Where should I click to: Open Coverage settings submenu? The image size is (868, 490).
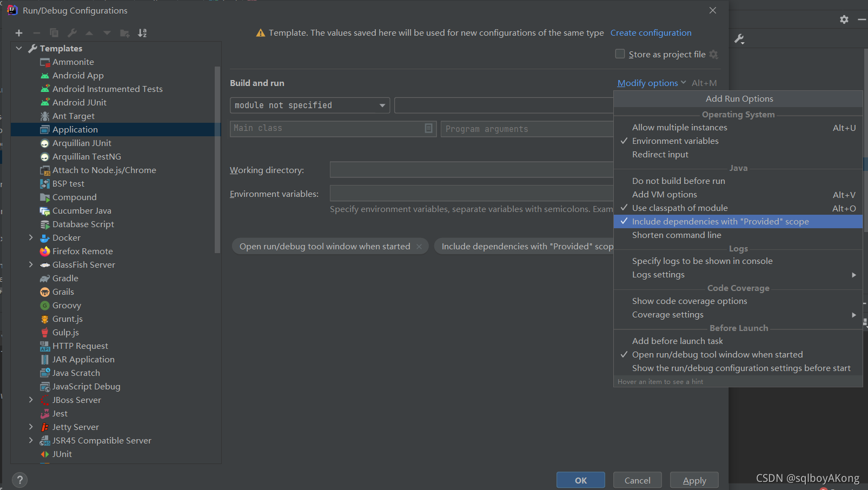click(738, 315)
